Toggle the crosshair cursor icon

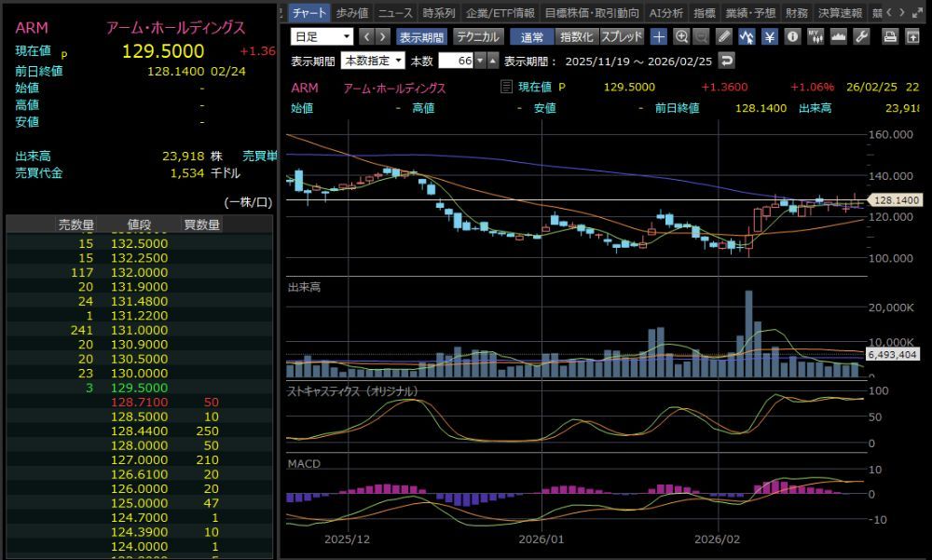pos(659,37)
